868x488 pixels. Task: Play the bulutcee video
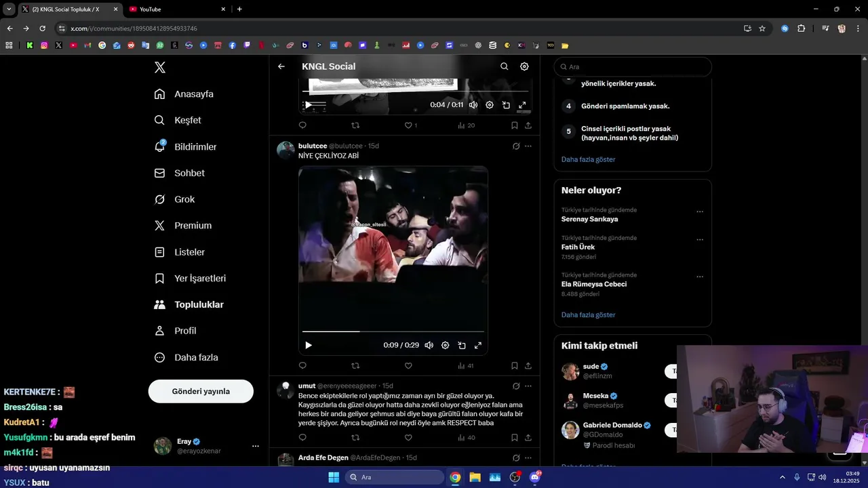coord(309,345)
